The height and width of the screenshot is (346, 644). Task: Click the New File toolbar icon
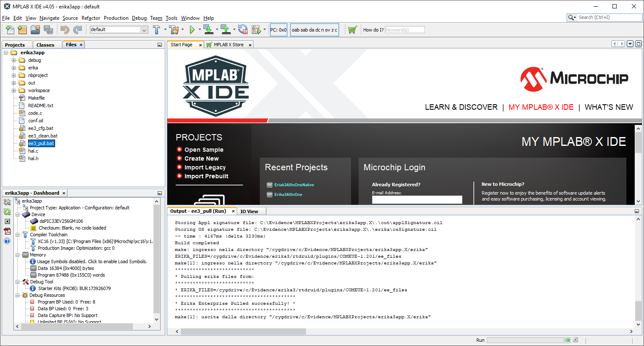(x=10, y=29)
